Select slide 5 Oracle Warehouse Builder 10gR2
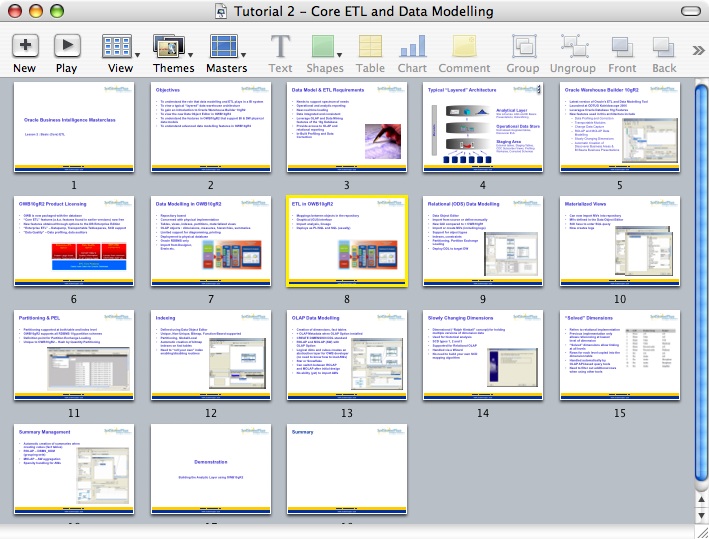The width and height of the screenshot is (709, 539). coord(620,127)
